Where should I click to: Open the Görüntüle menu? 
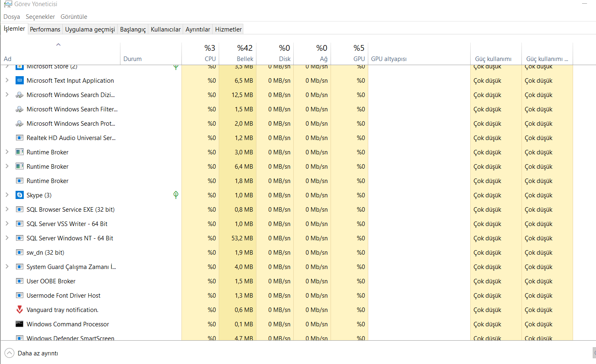pos(74,17)
